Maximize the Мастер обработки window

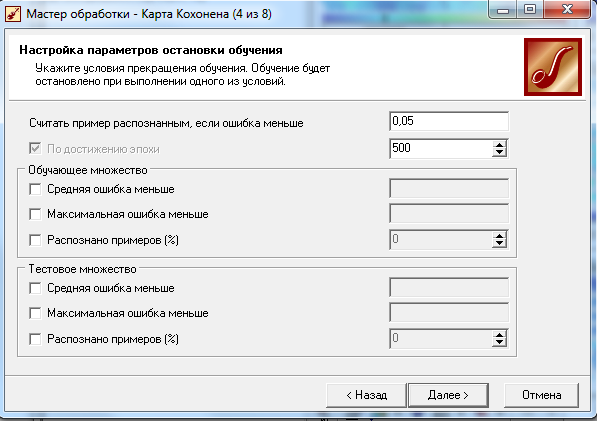coord(530,10)
